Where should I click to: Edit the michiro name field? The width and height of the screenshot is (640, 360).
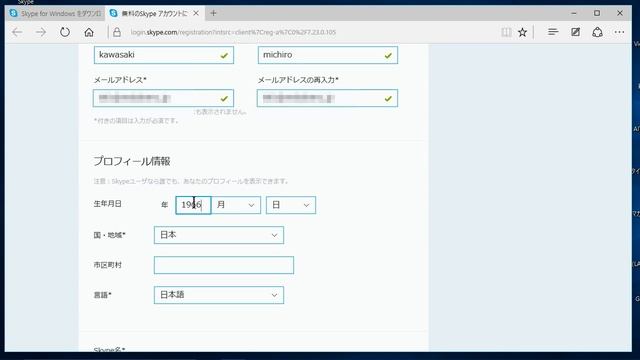point(328,55)
